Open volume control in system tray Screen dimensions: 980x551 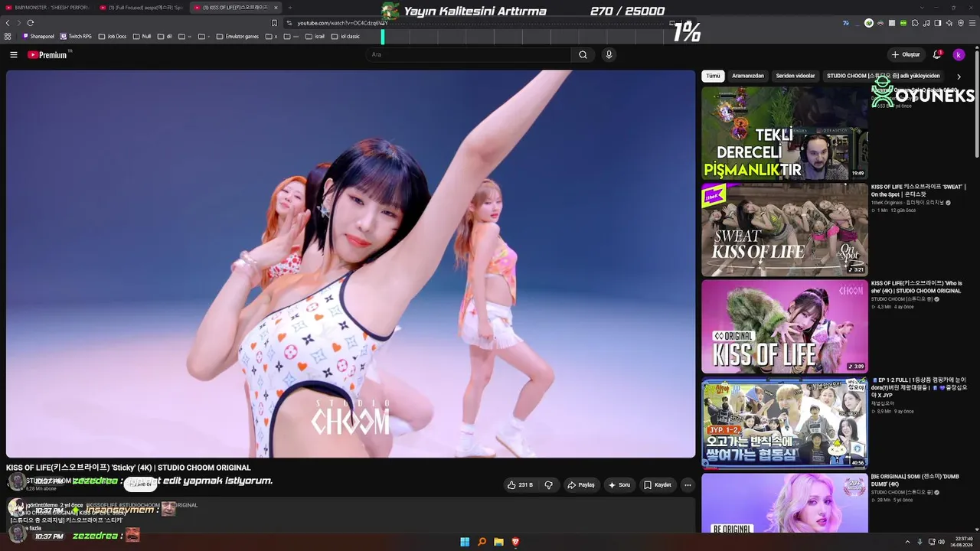click(942, 542)
